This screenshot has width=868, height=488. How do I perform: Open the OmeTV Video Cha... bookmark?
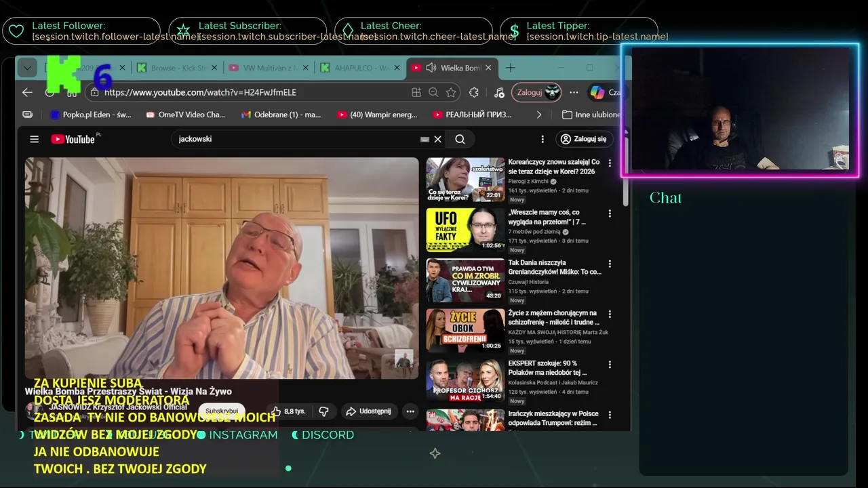(185, 115)
